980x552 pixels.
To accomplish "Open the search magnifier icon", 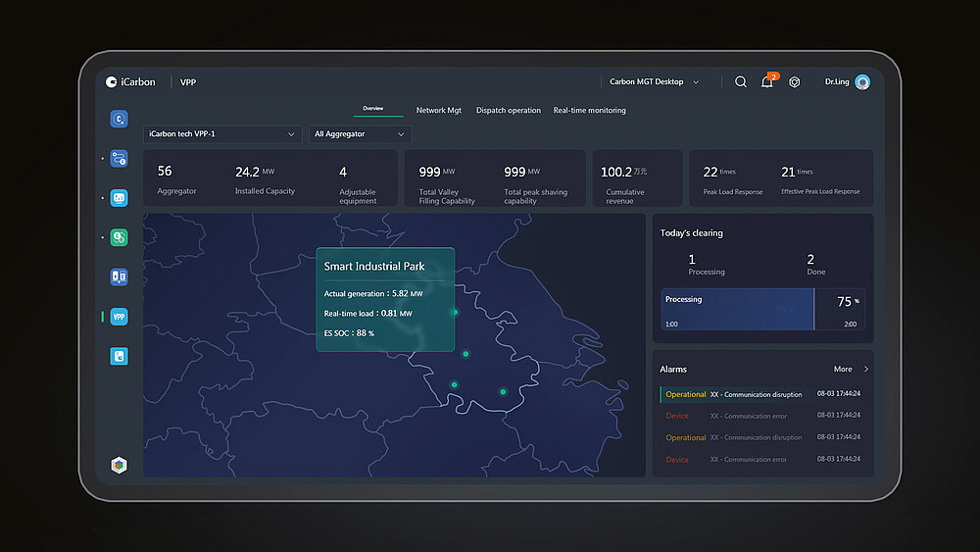I will pos(741,82).
